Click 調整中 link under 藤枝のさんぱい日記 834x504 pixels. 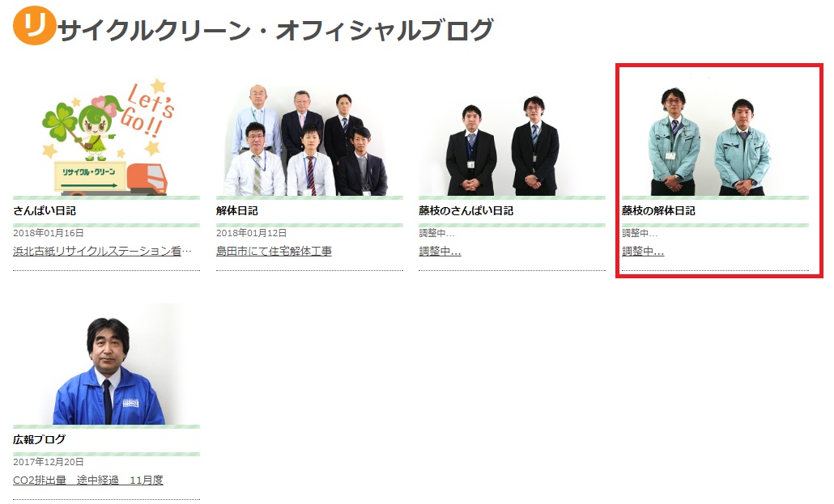pyautogui.click(x=440, y=252)
